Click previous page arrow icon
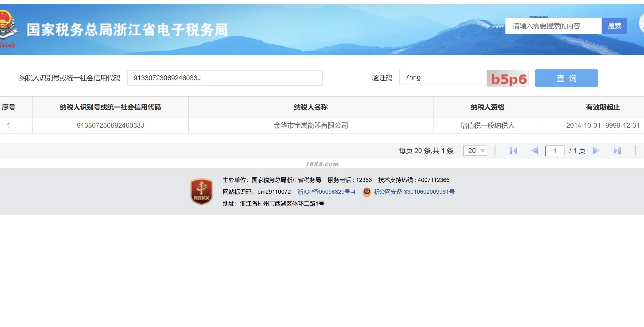The height and width of the screenshot is (327, 644). (x=534, y=151)
